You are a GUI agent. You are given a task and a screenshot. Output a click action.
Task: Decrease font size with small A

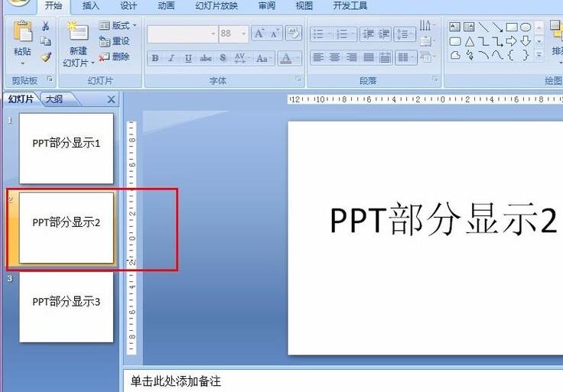(x=275, y=34)
